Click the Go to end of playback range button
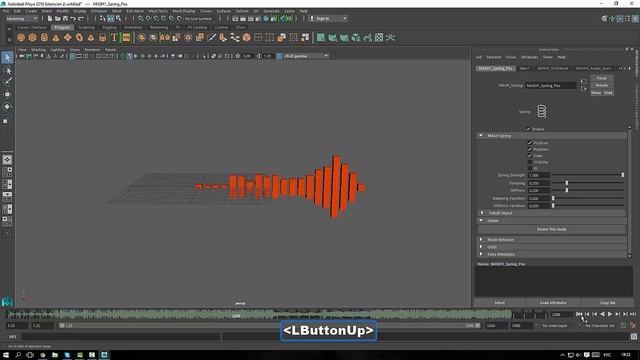 coord(633,314)
